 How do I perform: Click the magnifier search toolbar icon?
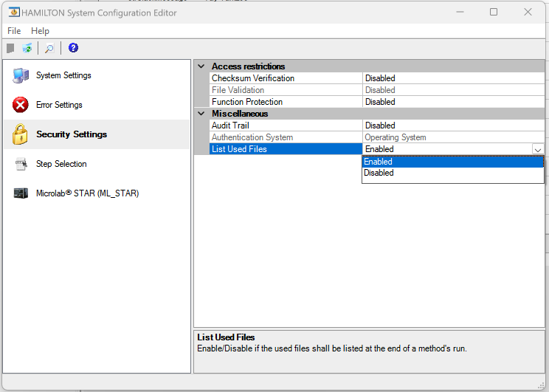49,48
